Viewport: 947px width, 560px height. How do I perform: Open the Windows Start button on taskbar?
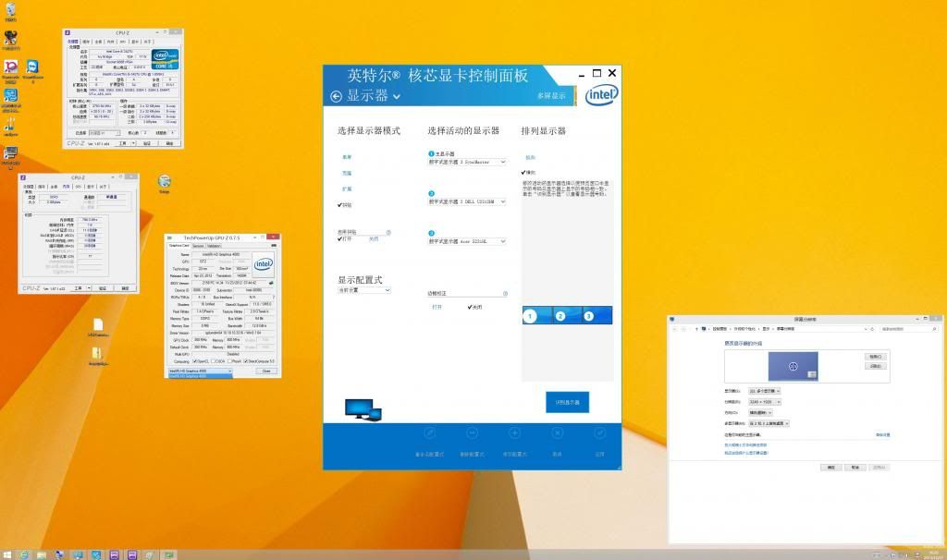click(x=6, y=554)
